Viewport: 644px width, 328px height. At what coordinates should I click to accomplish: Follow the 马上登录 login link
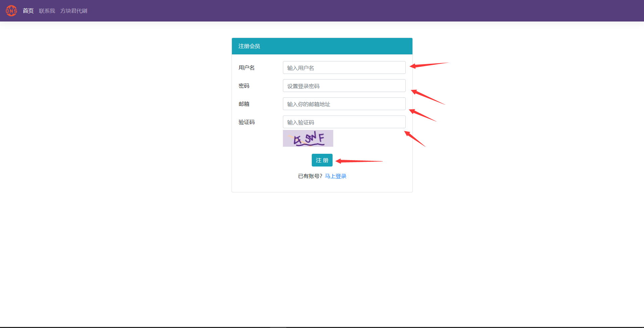[x=336, y=176]
